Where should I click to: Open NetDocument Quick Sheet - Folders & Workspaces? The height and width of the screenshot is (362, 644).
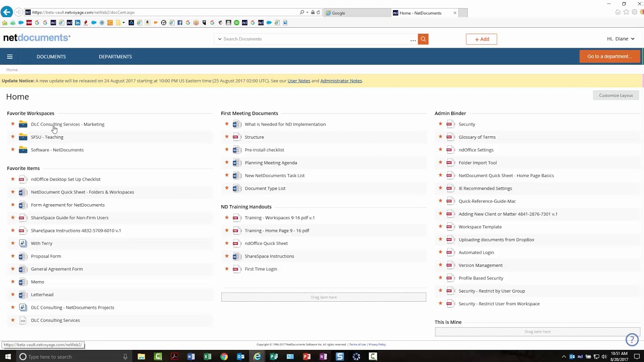pos(83,192)
